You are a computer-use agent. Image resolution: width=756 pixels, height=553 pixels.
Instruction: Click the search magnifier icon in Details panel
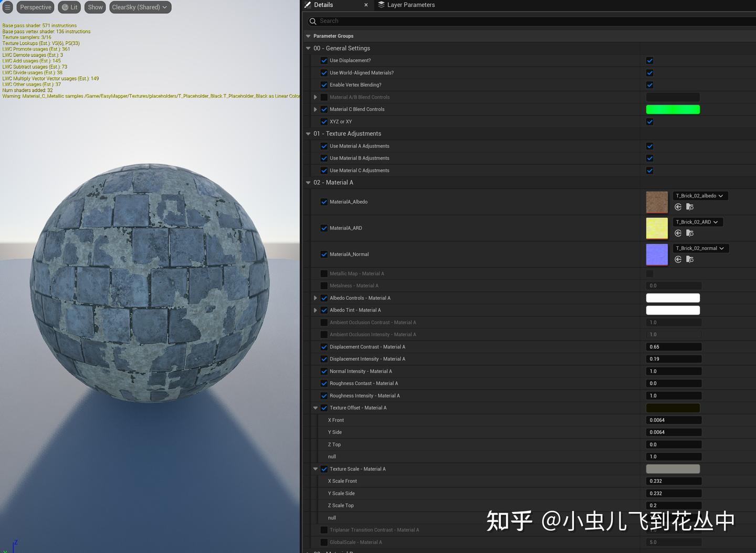click(x=312, y=21)
